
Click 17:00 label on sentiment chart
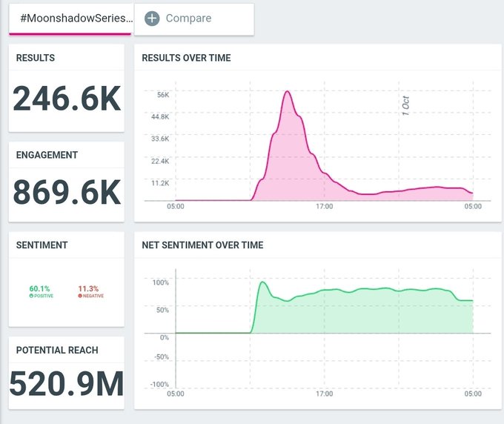click(x=325, y=394)
